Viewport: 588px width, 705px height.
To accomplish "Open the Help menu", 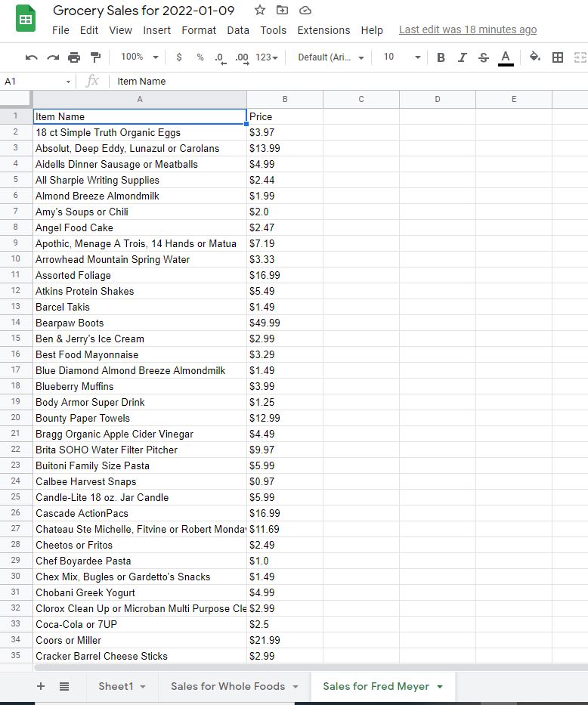I will 372,30.
